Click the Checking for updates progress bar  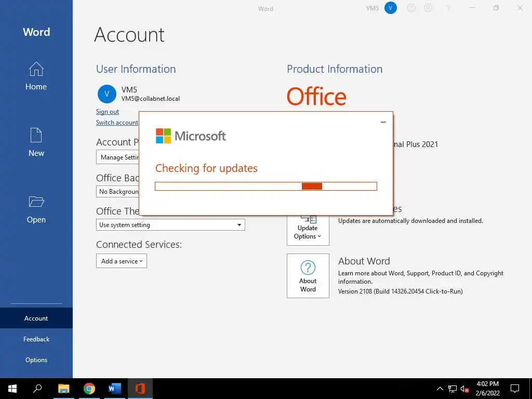click(x=265, y=187)
